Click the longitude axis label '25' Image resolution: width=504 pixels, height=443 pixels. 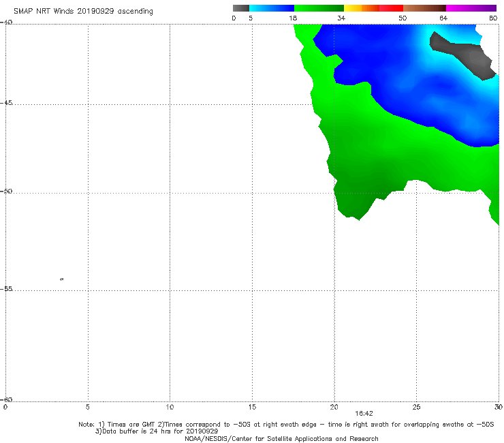point(416,408)
